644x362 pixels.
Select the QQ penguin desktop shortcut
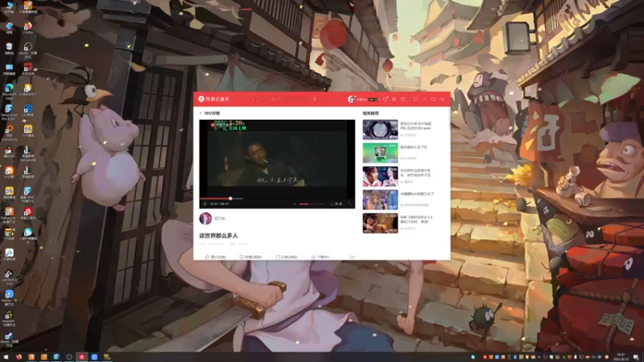[x=9, y=152]
